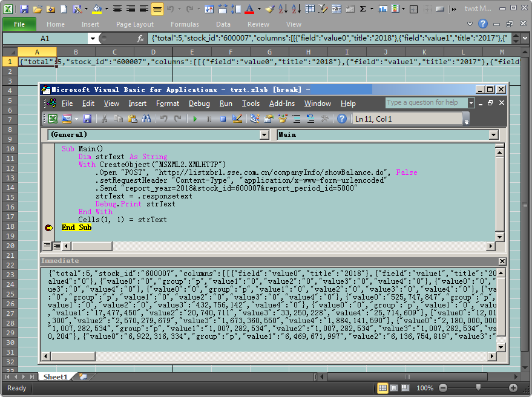
Task: Click the insert function fx icon
Action: pos(140,38)
